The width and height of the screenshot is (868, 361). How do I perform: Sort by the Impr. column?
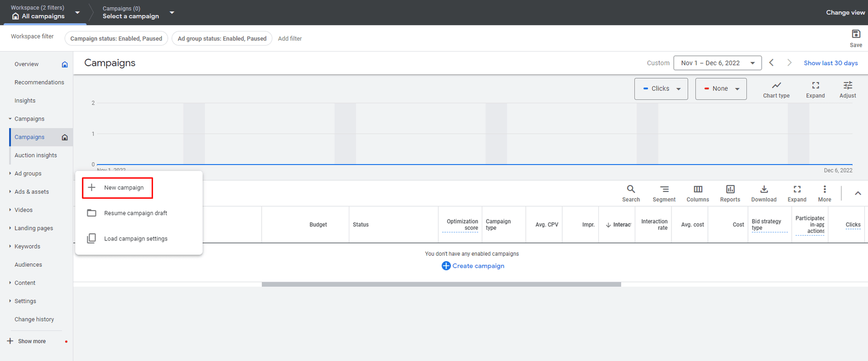click(x=588, y=225)
